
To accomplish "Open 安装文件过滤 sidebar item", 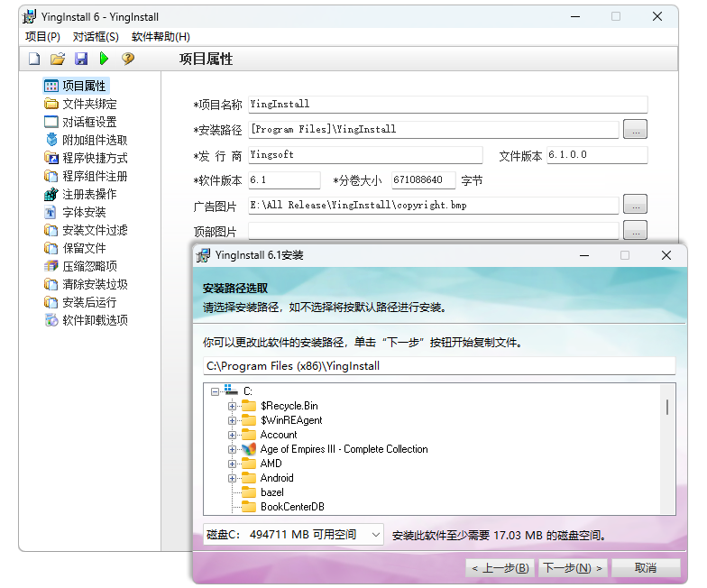I will tap(87, 230).
